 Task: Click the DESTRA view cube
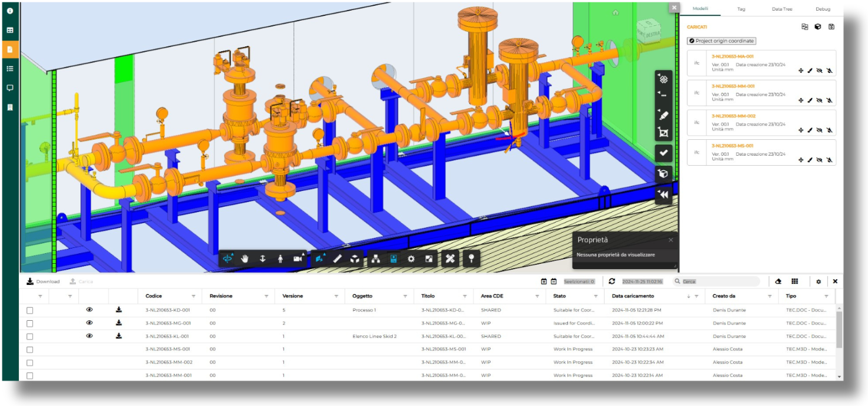tap(649, 33)
